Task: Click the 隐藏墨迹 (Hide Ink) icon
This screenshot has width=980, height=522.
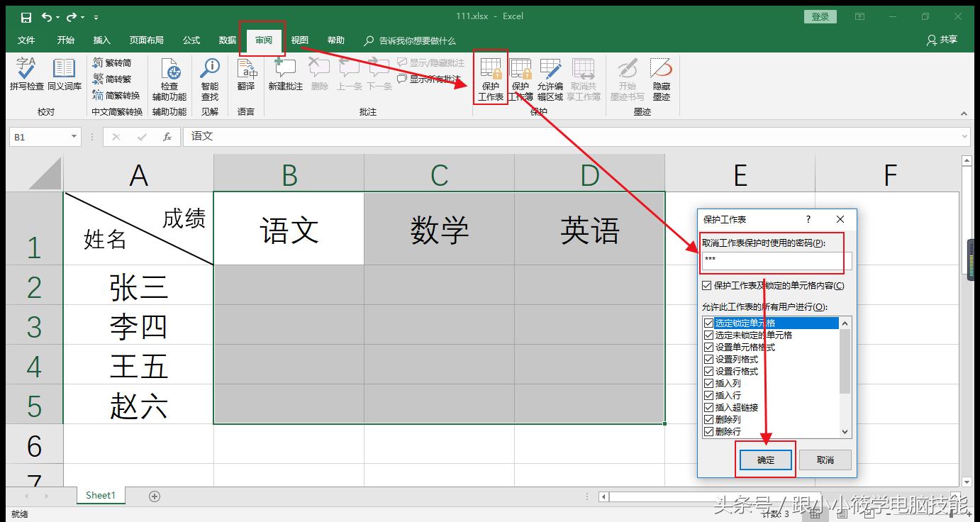Action: pyautogui.click(x=661, y=79)
